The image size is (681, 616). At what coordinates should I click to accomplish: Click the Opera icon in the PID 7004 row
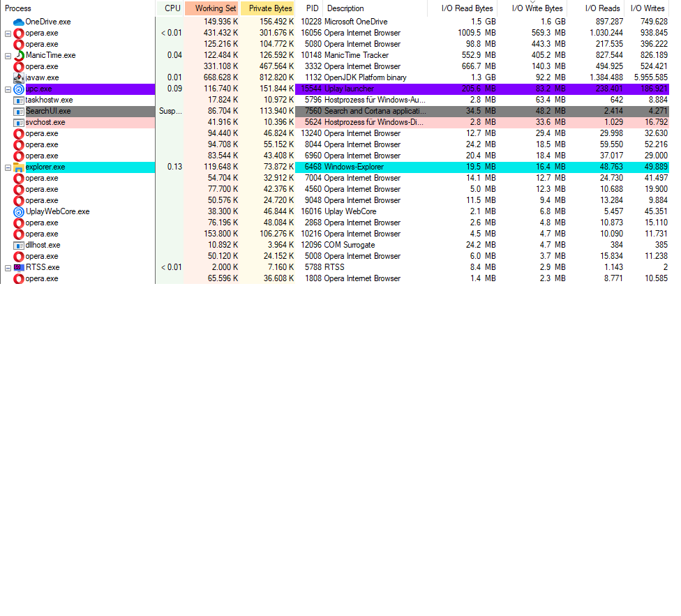tap(19, 179)
